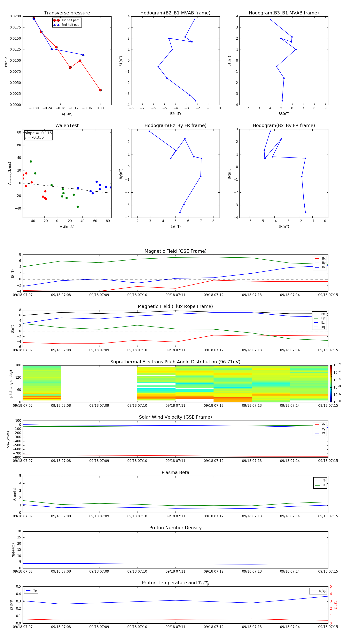Click the "Magnetic Field (Flux Rope Frame)" title

click(x=175, y=307)
